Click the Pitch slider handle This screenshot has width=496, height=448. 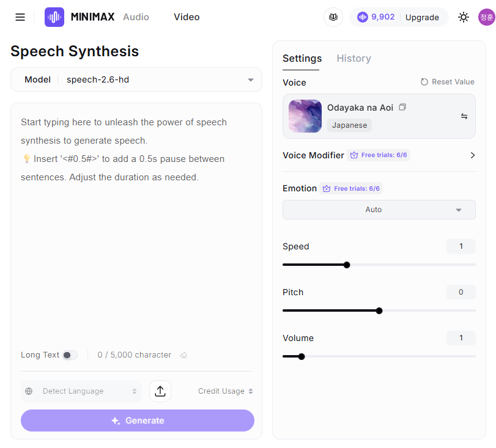coord(379,310)
